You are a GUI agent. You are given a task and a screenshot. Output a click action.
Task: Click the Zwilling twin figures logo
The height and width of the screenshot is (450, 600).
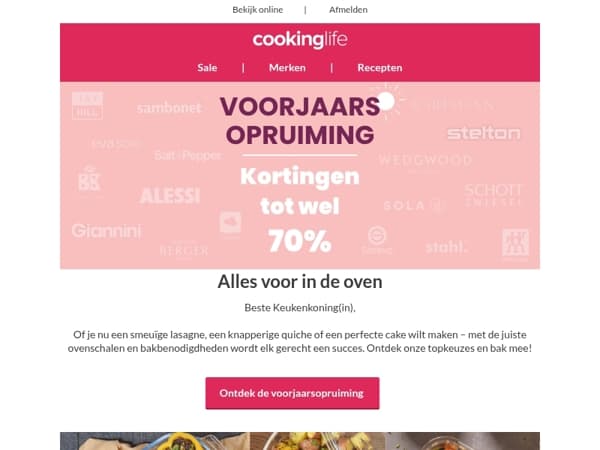click(515, 243)
